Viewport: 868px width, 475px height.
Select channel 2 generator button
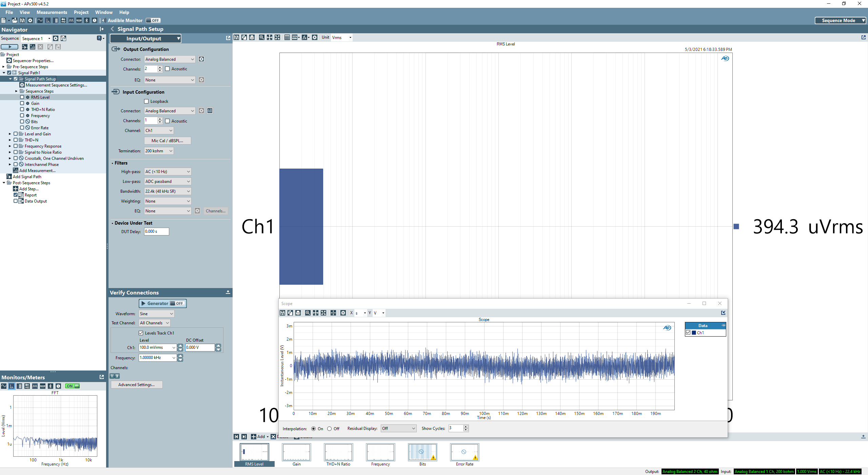click(x=117, y=376)
